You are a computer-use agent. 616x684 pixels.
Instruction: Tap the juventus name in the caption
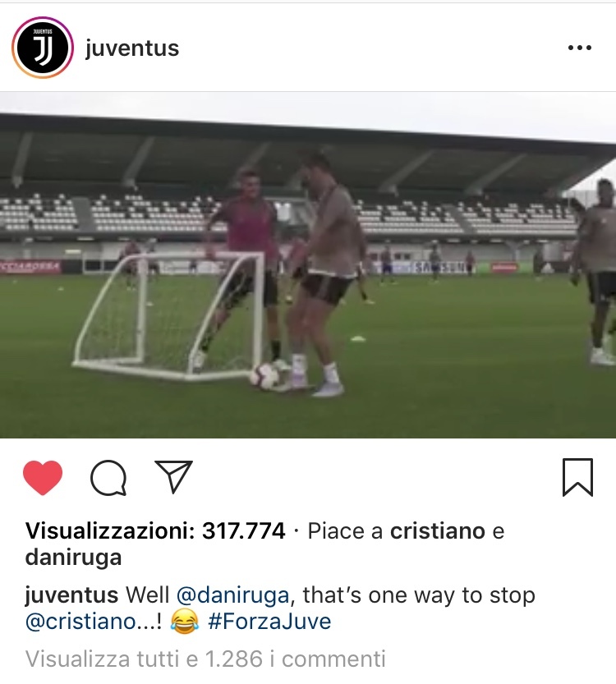click(x=71, y=595)
